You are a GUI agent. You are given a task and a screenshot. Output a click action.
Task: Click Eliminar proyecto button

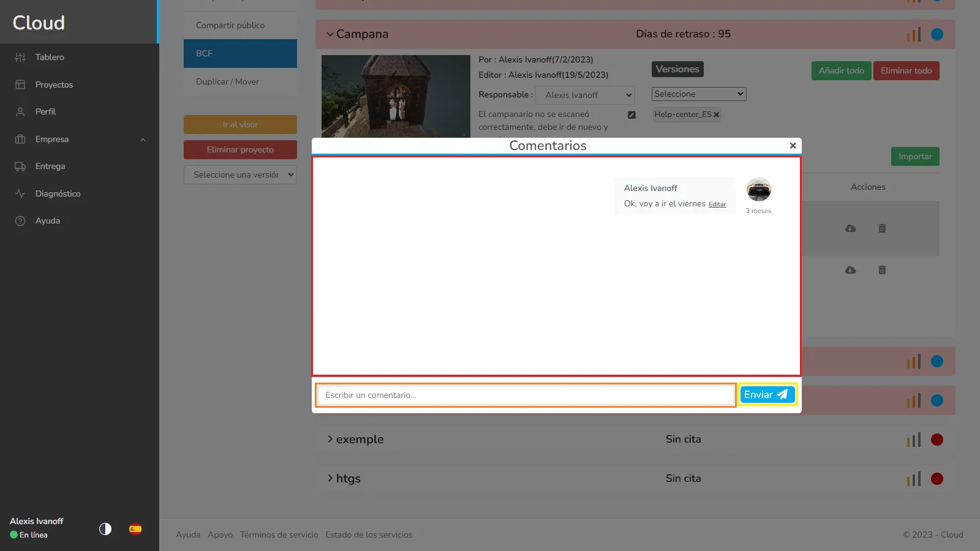(240, 149)
